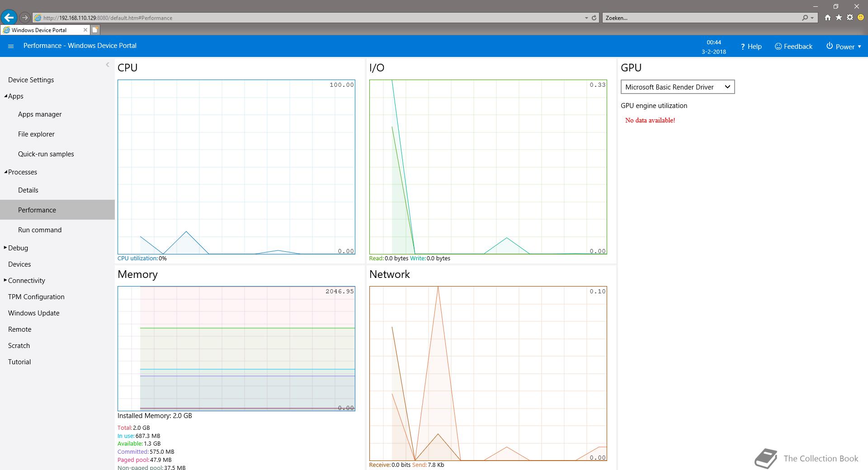The width and height of the screenshot is (868, 470).
Task: Click the Network graph
Action: pyautogui.click(x=488, y=373)
